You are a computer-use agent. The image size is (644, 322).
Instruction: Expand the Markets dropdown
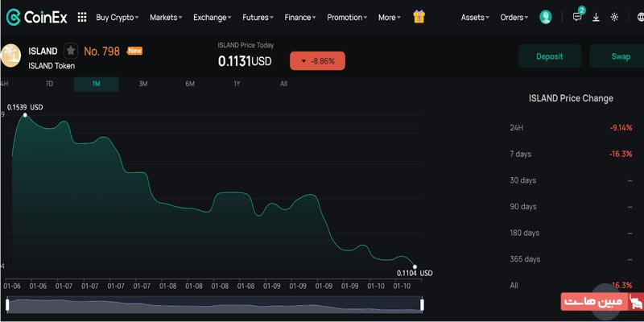point(166,17)
